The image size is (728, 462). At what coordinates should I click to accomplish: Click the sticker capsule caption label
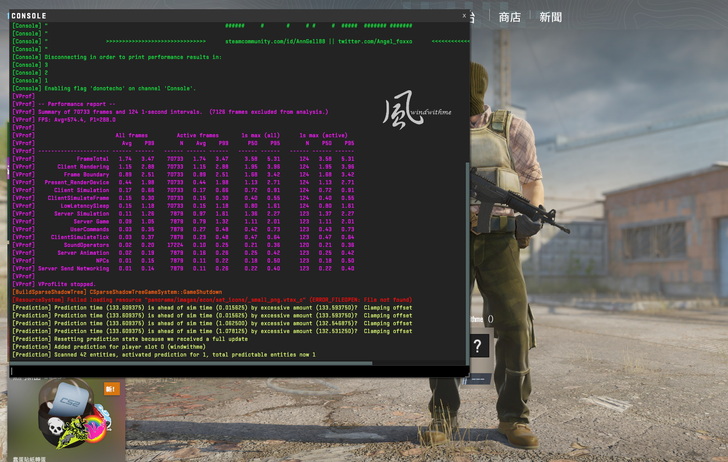click(29, 459)
